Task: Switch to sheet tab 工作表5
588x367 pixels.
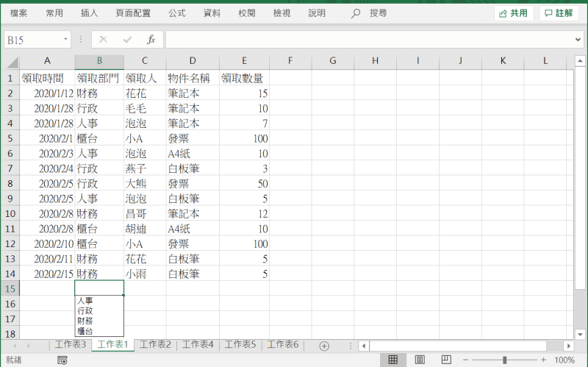Action: (x=240, y=344)
